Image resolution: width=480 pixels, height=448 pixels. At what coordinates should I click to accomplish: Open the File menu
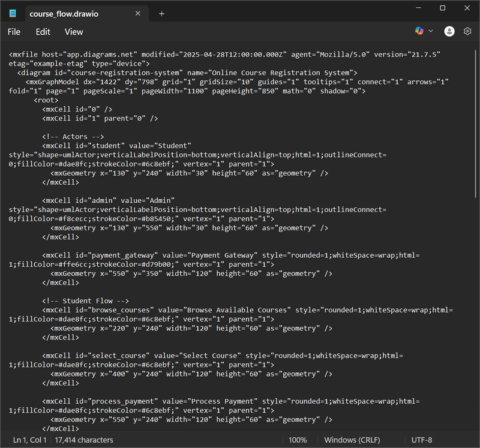coord(14,32)
